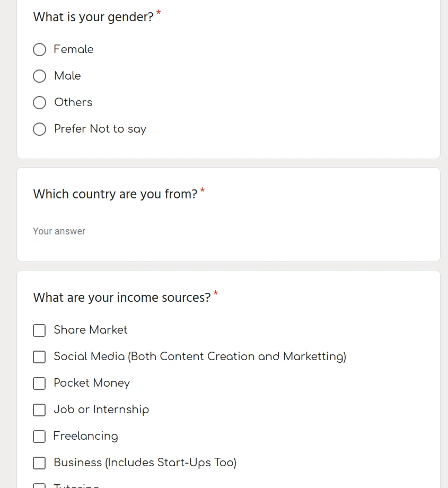448x488 pixels.
Task: Select the Others gender option
Action: (x=40, y=102)
